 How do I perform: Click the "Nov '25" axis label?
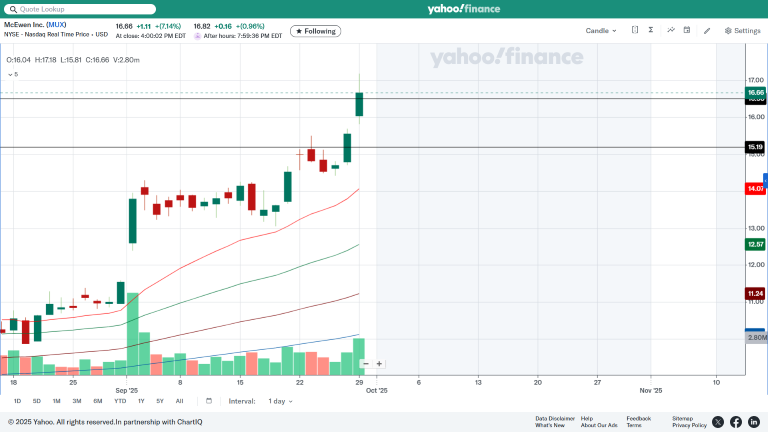(x=651, y=390)
